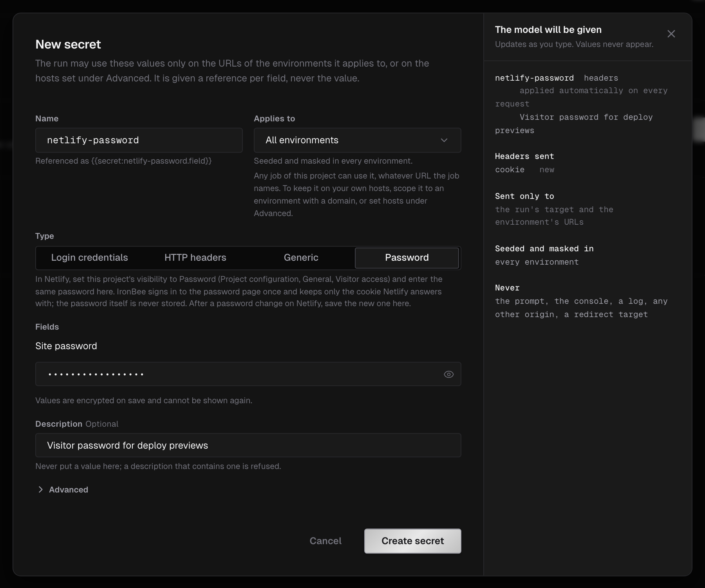Cancel the new secret dialog

pyautogui.click(x=325, y=541)
